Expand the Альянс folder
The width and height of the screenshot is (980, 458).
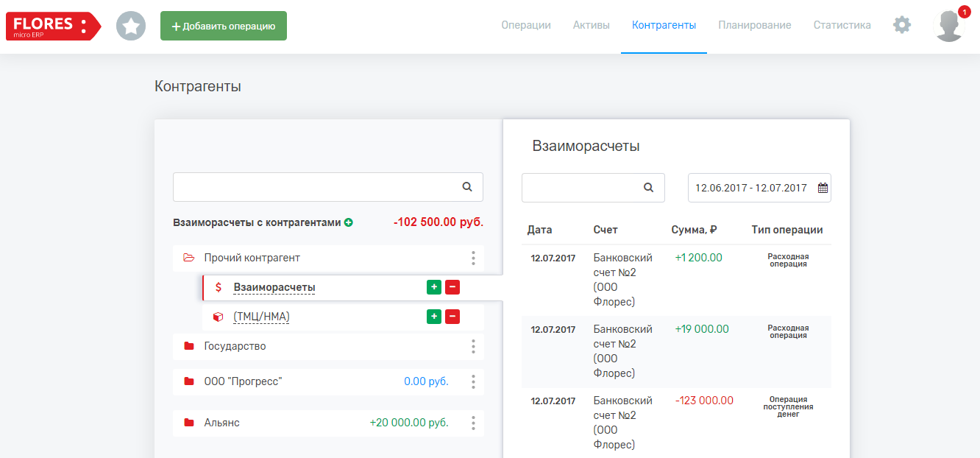(x=189, y=423)
